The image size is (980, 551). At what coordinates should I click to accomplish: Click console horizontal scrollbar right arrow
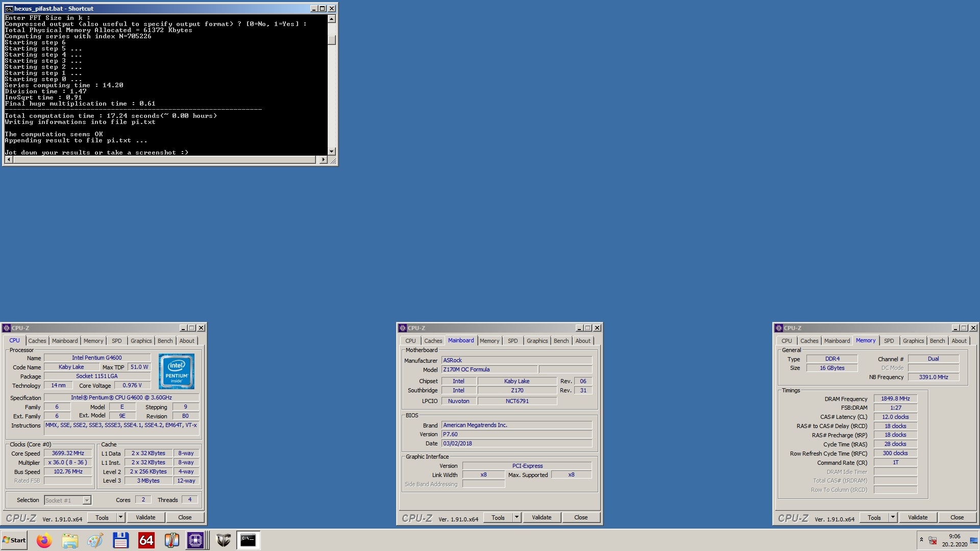(x=323, y=160)
